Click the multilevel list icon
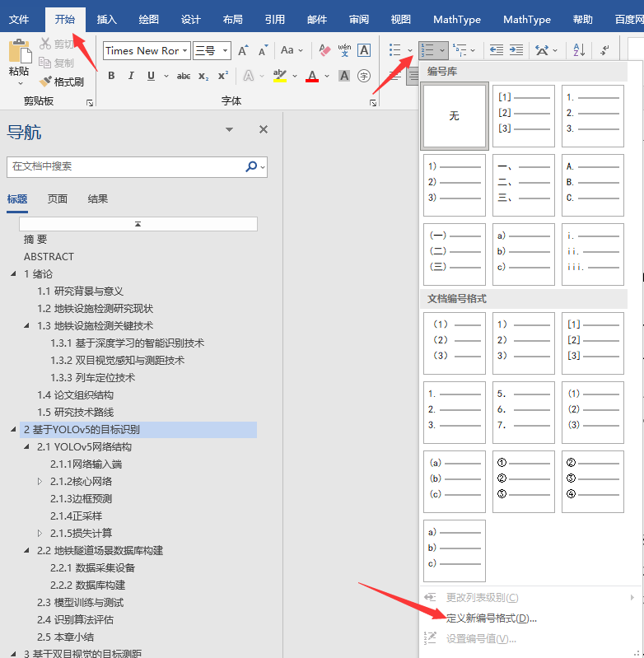644x658 pixels. pyautogui.click(x=460, y=50)
